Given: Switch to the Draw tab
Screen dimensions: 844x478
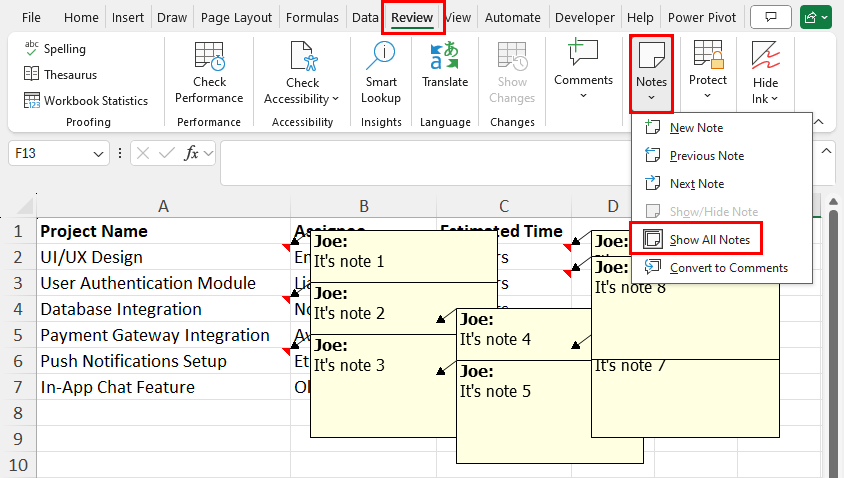Looking at the screenshot, I should point(172,18).
